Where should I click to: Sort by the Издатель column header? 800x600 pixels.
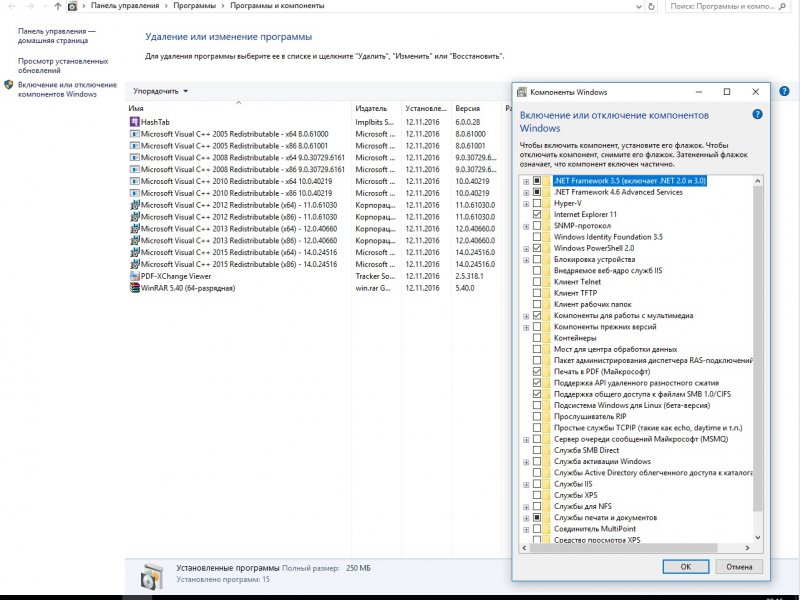377,108
